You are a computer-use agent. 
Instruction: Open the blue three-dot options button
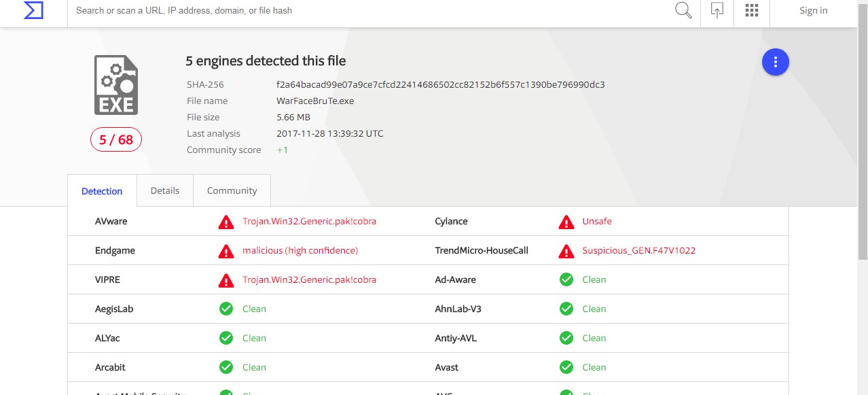(776, 63)
